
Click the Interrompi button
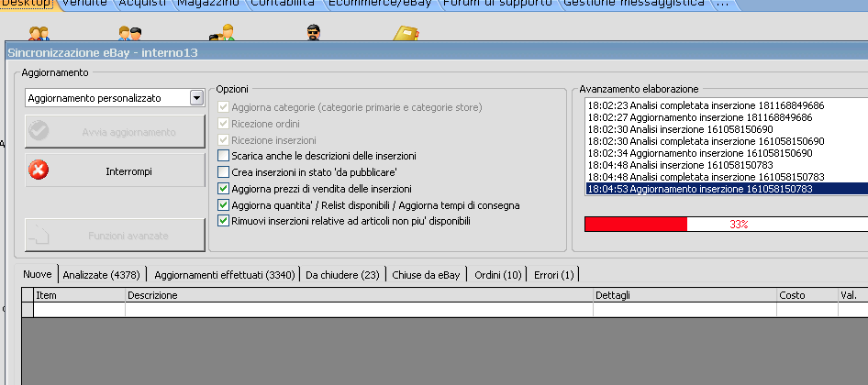115,170
